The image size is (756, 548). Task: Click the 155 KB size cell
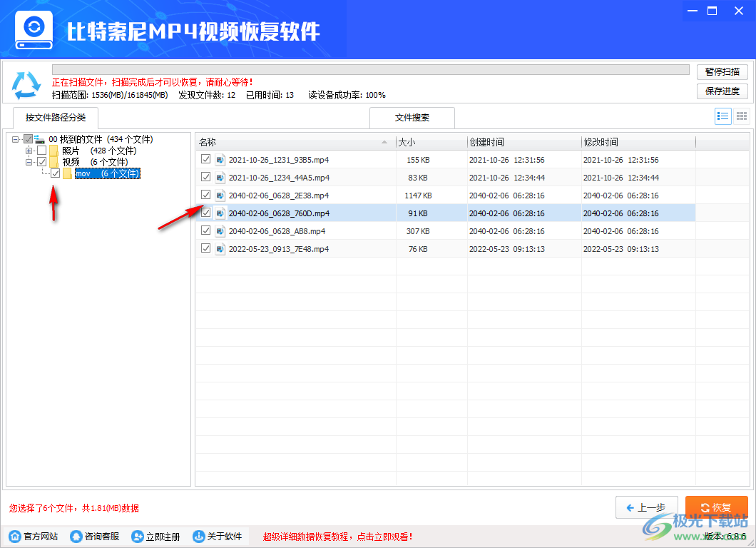pos(418,160)
